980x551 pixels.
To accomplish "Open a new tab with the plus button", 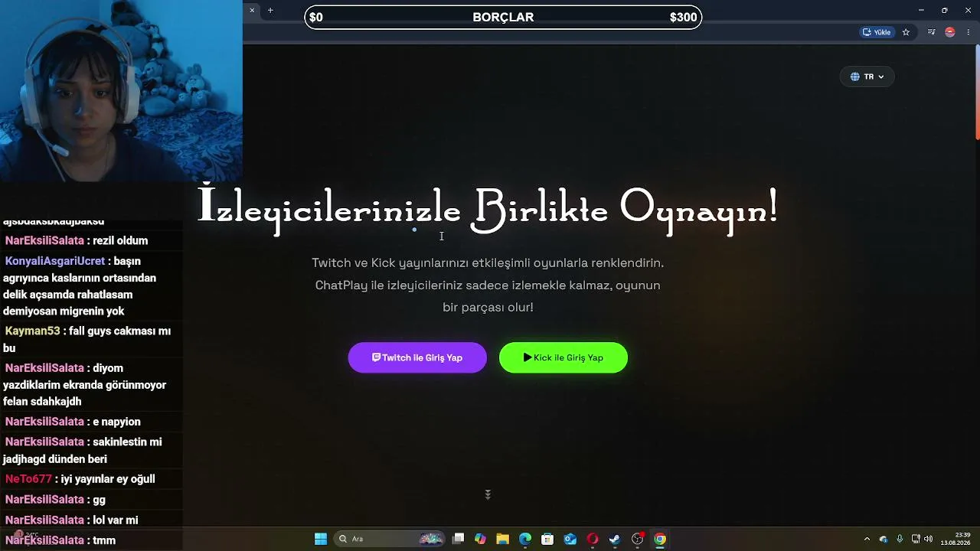I will (270, 10).
